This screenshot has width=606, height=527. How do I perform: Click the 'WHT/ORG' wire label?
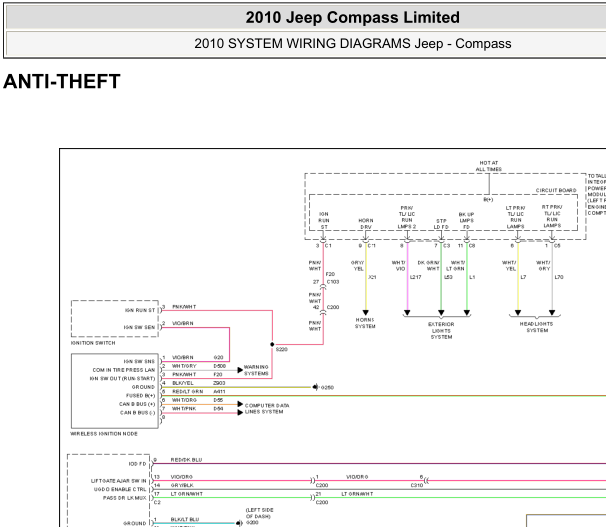[x=184, y=400]
